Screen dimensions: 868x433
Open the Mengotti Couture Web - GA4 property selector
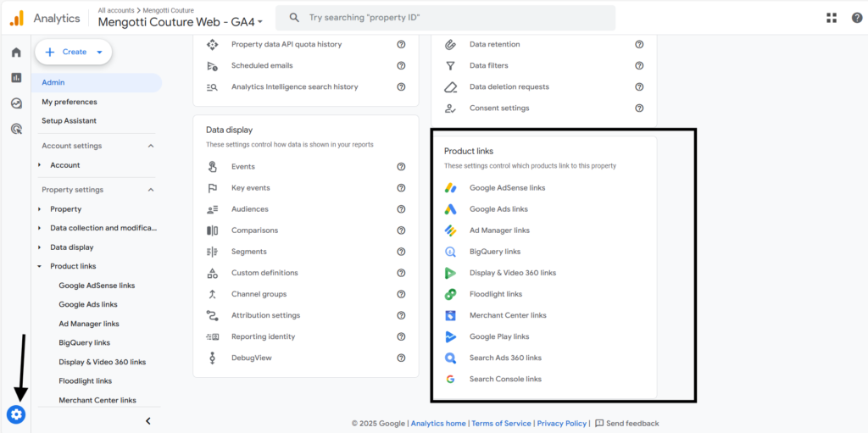tap(181, 22)
